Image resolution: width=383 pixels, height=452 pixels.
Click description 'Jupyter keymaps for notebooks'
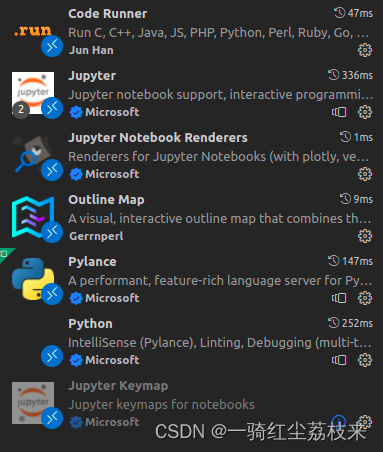point(161,405)
